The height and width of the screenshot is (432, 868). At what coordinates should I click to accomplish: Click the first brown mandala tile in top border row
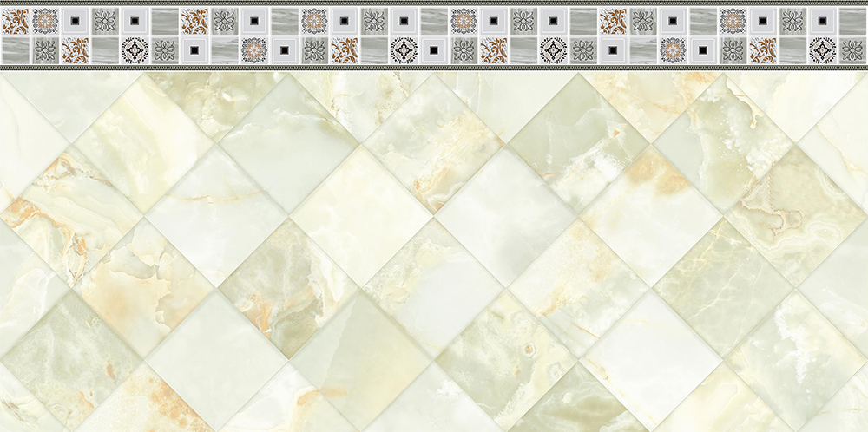coord(45,21)
